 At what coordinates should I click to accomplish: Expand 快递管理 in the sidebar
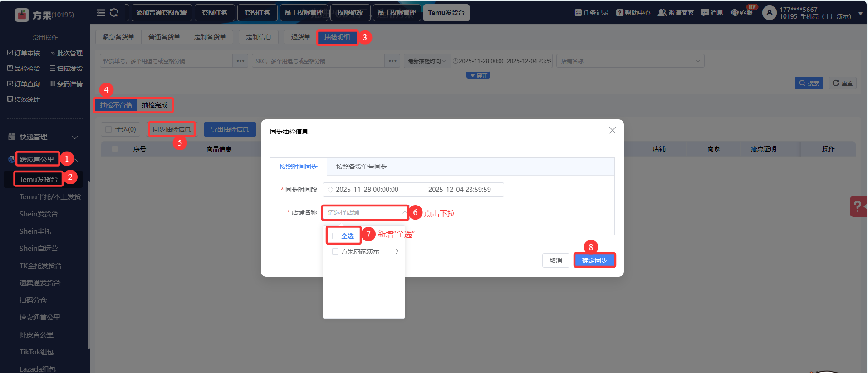(75, 137)
